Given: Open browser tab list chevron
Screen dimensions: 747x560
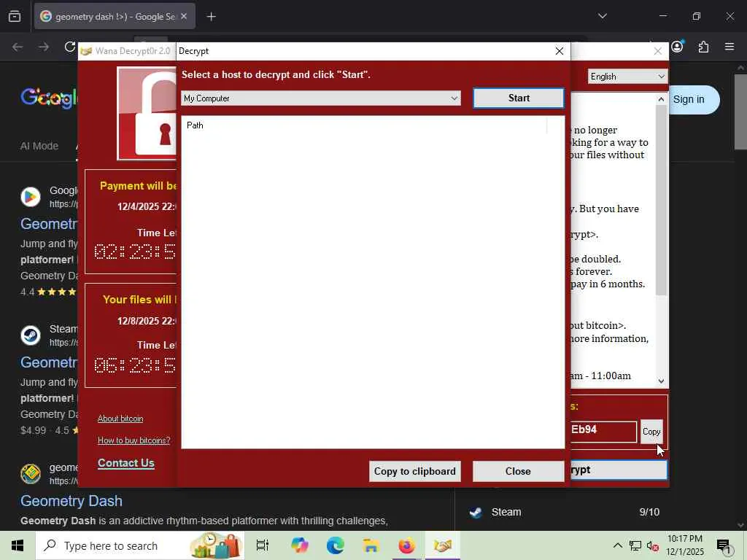Looking at the screenshot, I should coord(602,16).
